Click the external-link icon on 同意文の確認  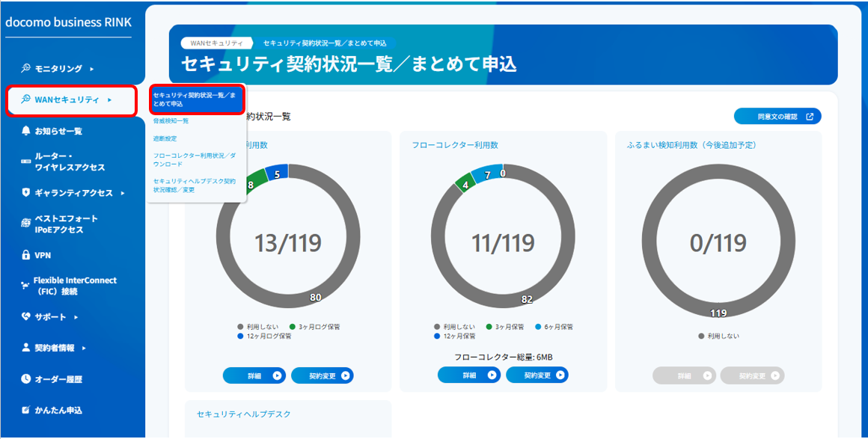pos(811,116)
